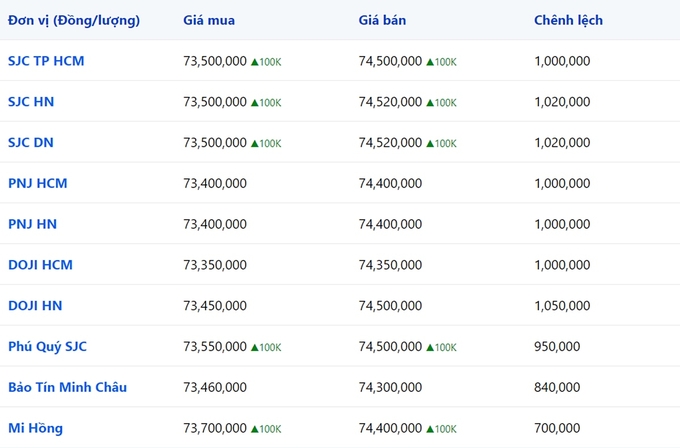Select SJC TP HCM buy price 73,500,000
This screenshot has height=448, width=680.
(x=215, y=61)
